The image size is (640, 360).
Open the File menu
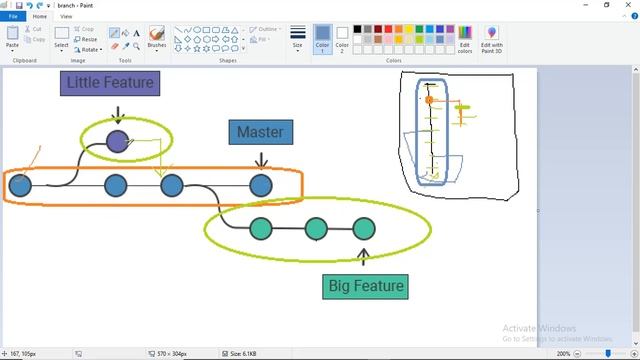click(x=13, y=16)
